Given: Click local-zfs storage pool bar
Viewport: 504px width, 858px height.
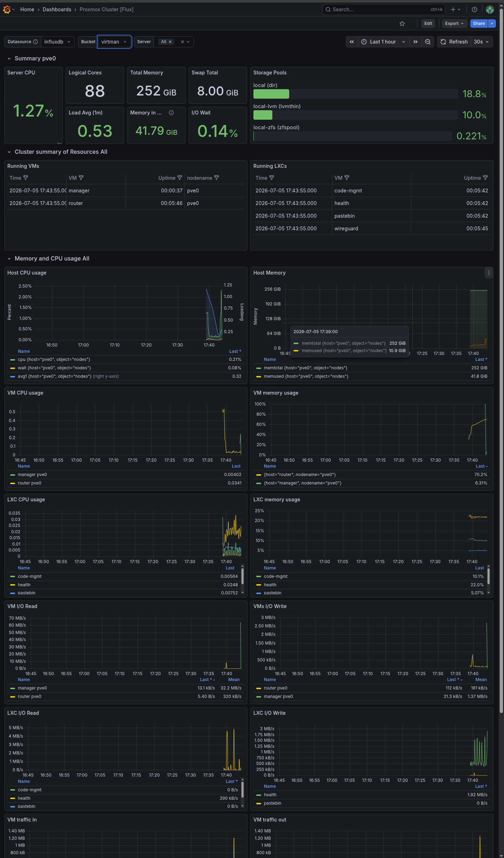Looking at the screenshot, I should click(x=353, y=136).
